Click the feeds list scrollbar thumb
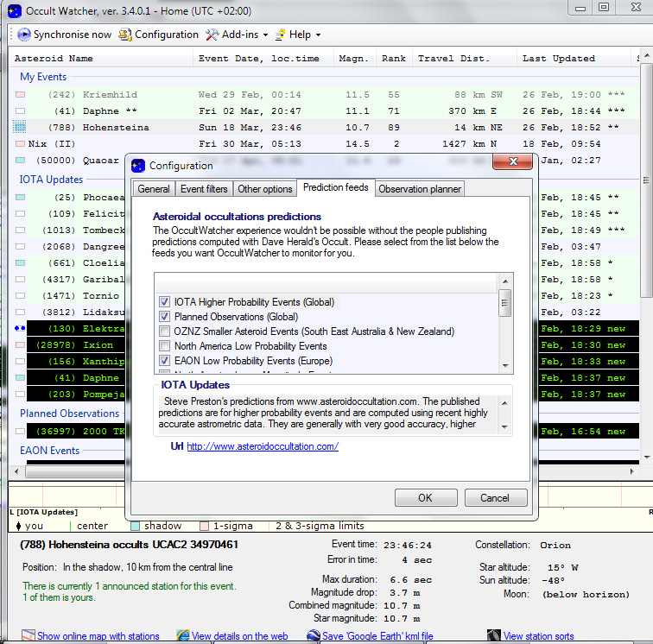Screen dimensions: 653x644 pos(505,303)
